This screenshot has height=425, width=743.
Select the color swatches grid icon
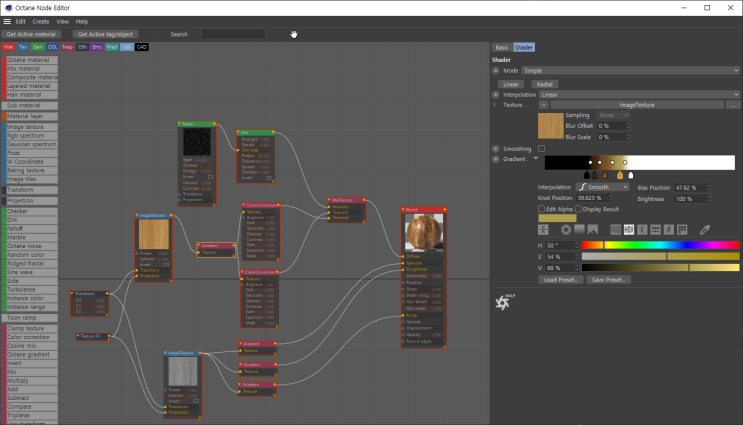682,230
